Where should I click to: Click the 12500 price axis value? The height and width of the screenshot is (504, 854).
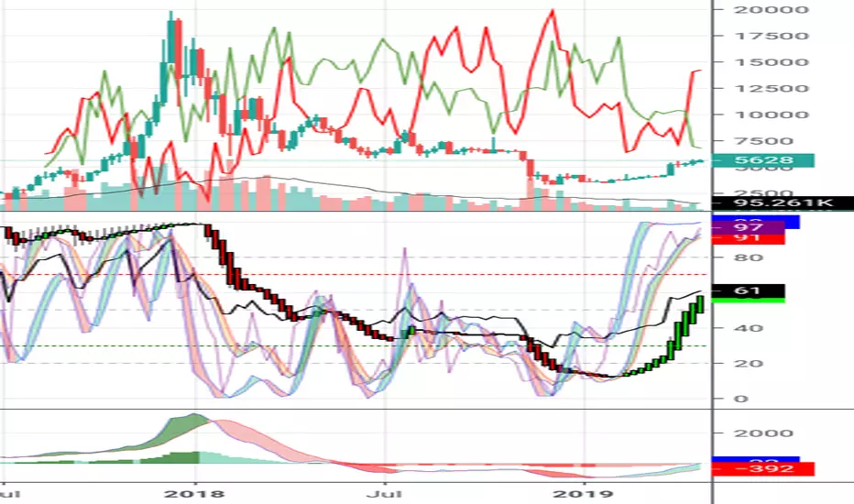pos(772,88)
